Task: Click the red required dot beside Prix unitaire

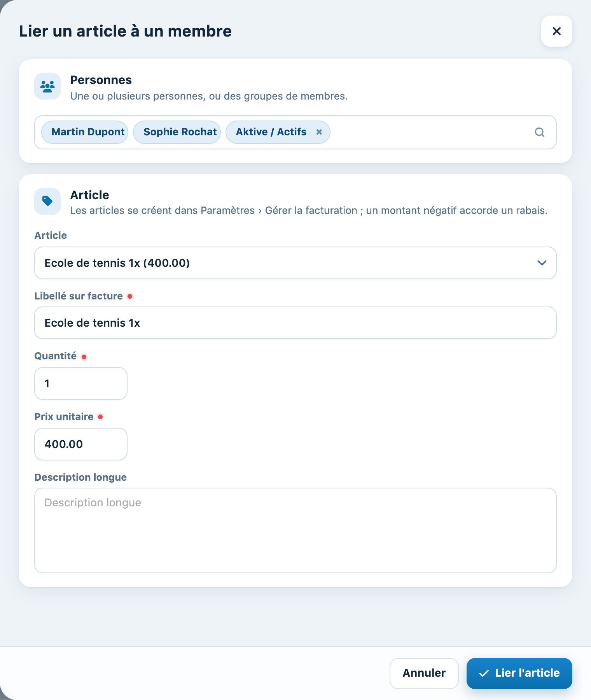Action: point(100,417)
